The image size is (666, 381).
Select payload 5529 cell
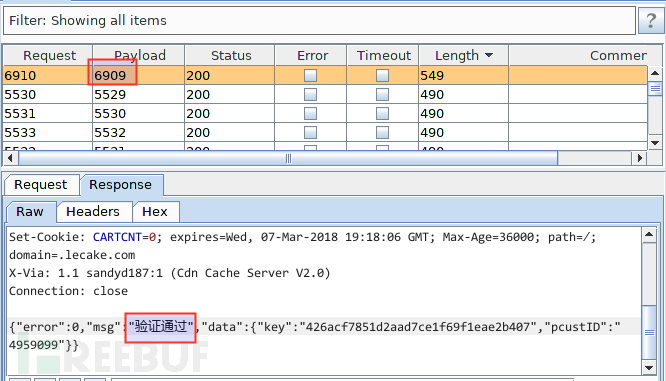tap(138, 94)
